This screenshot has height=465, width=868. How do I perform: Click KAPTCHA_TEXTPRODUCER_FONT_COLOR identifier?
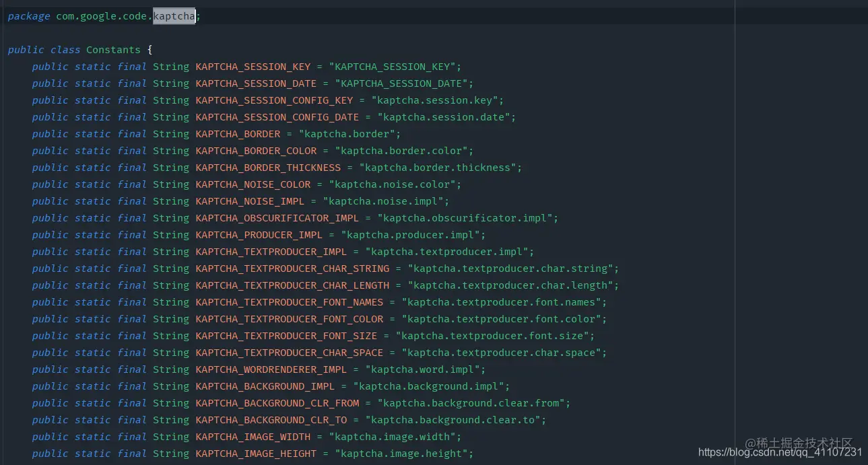(290, 319)
